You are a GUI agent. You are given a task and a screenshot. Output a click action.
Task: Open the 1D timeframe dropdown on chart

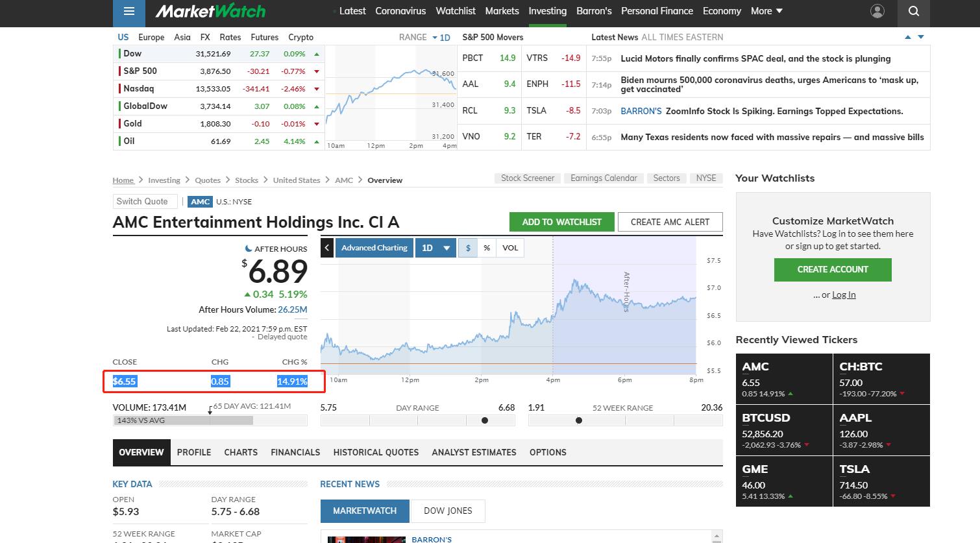pyautogui.click(x=435, y=247)
